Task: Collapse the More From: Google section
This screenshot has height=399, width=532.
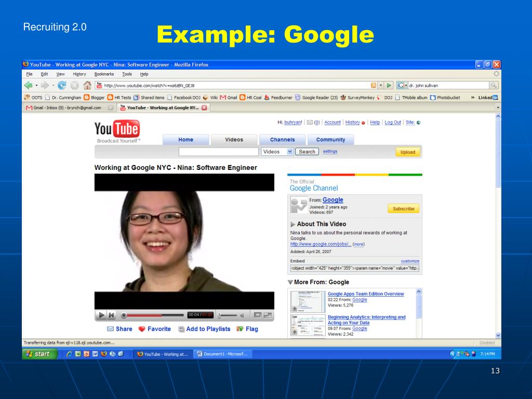Action: click(290, 282)
